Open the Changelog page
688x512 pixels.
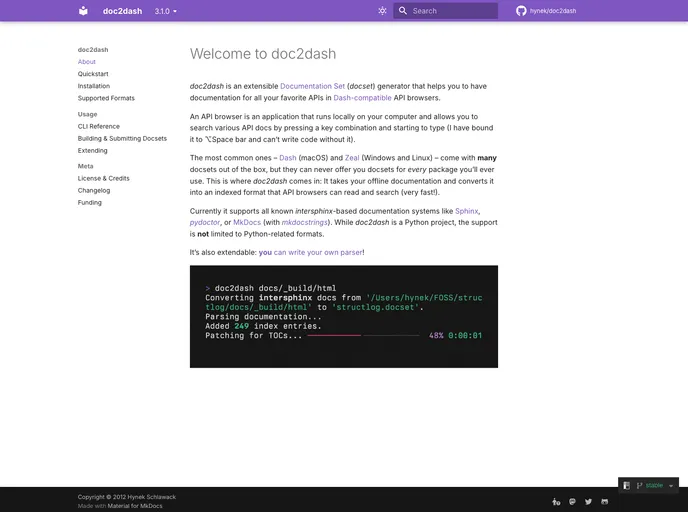click(x=94, y=190)
